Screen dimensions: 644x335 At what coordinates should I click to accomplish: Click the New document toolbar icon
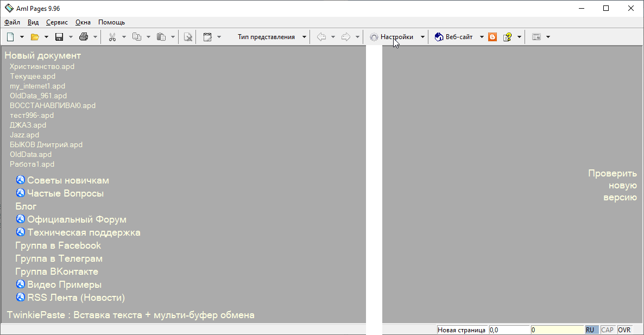click(x=10, y=37)
